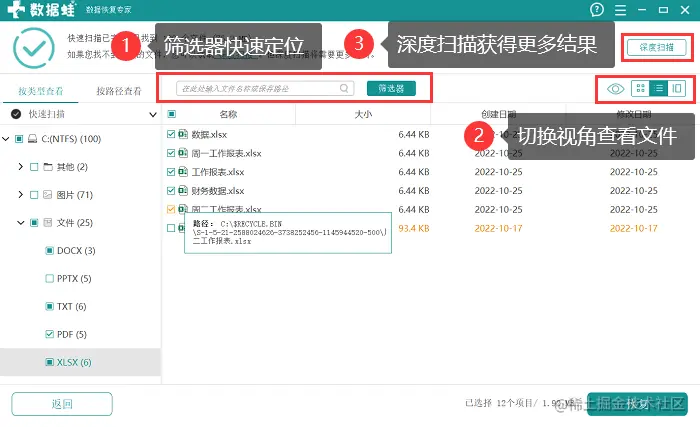Click the 文件 category icon
The image size is (700, 427).
tap(48, 222)
